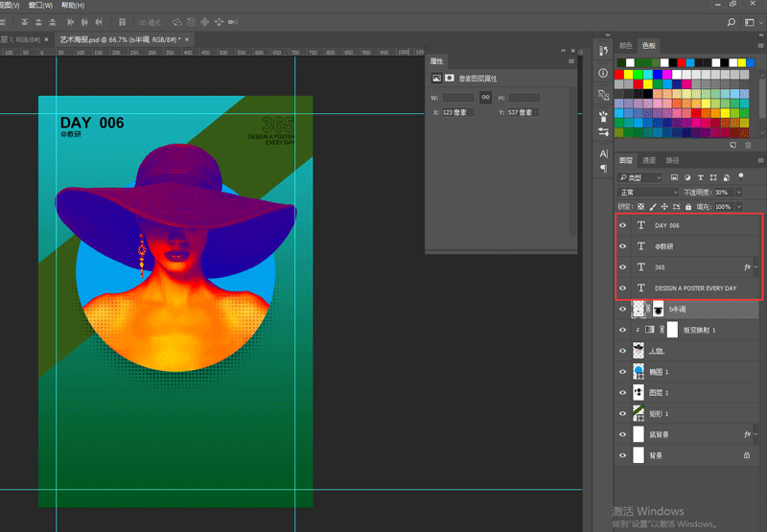Click the fx icon on the 365 layer
Screen dimensions: 767x532
747,267
